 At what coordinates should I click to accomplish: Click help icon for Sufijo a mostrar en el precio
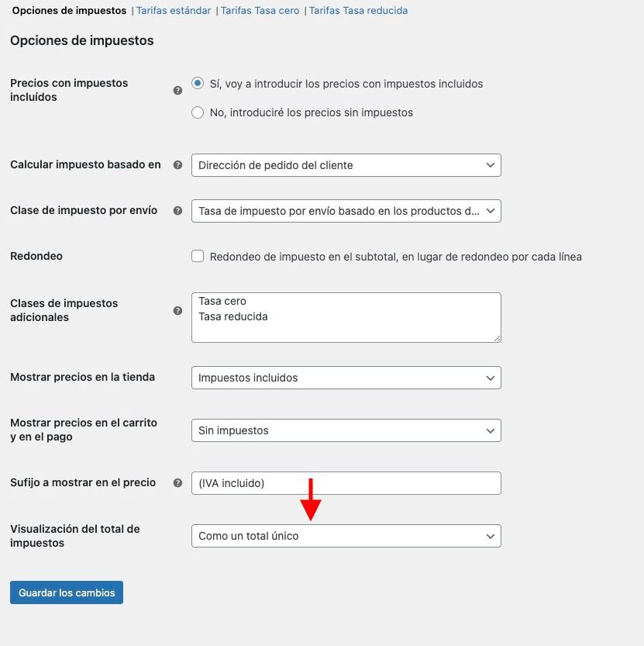click(177, 483)
